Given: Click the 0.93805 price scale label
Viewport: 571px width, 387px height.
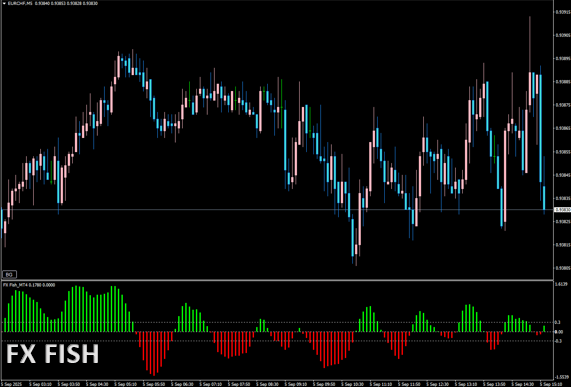Looking at the screenshot, I should click(563, 268).
